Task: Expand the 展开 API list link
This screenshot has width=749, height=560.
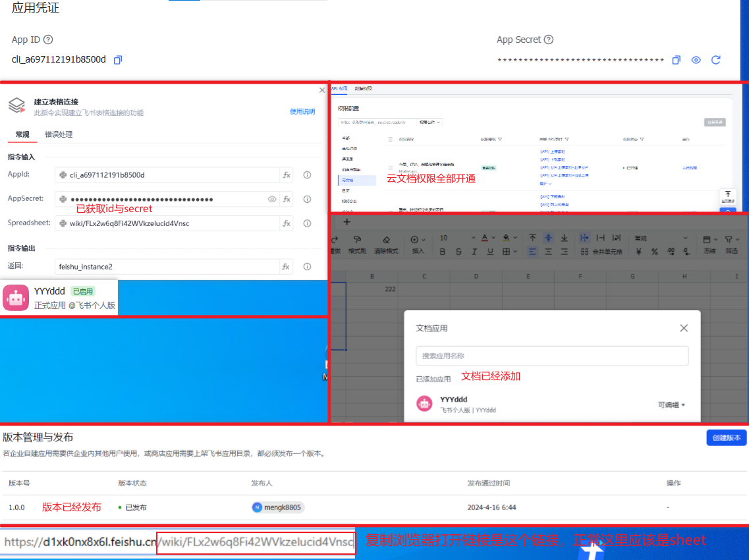Action: pos(545,183)
